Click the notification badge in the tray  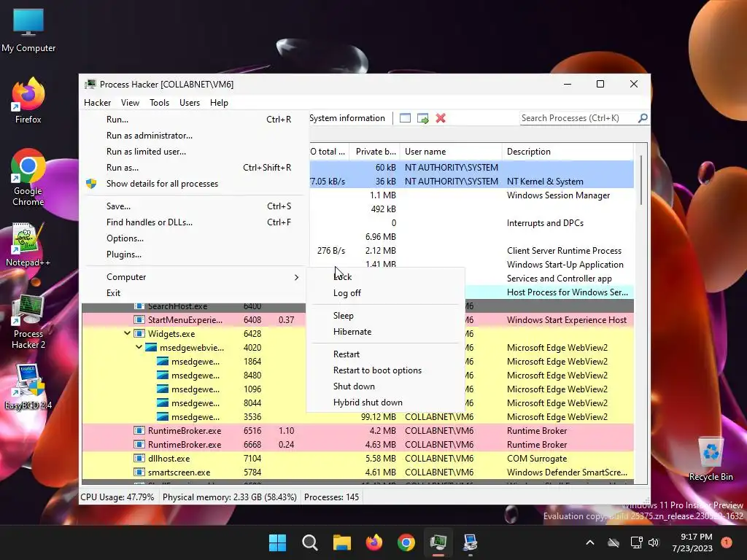point(727,542)
